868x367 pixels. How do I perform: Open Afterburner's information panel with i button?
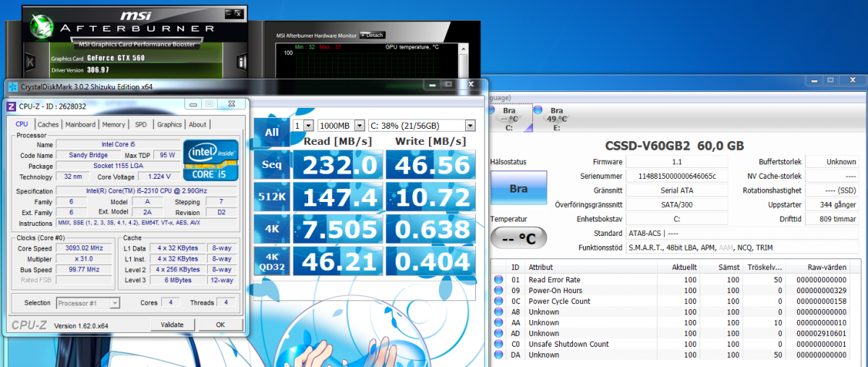click(x=241, y=63)
